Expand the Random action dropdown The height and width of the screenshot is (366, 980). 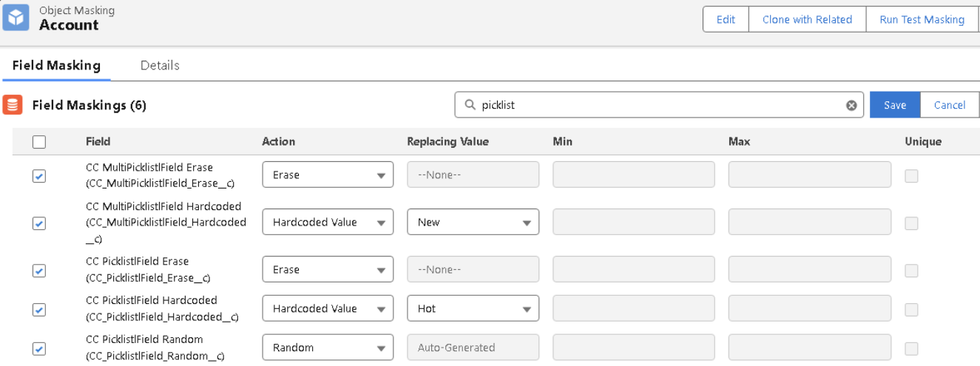(x=328, y=348)
